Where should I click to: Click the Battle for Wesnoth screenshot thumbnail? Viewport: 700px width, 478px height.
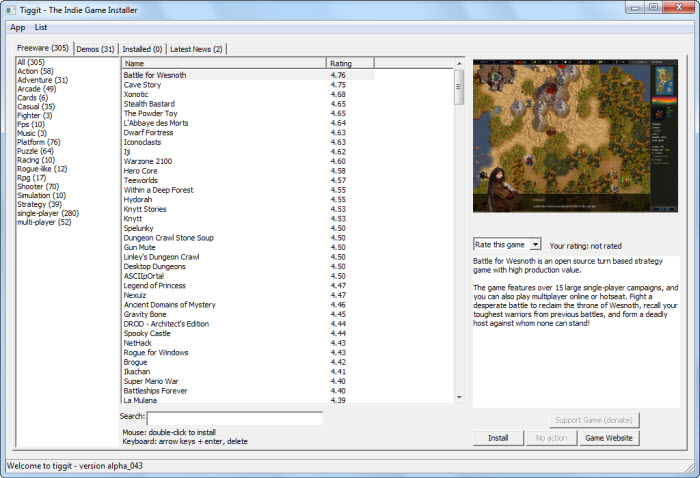575,136
